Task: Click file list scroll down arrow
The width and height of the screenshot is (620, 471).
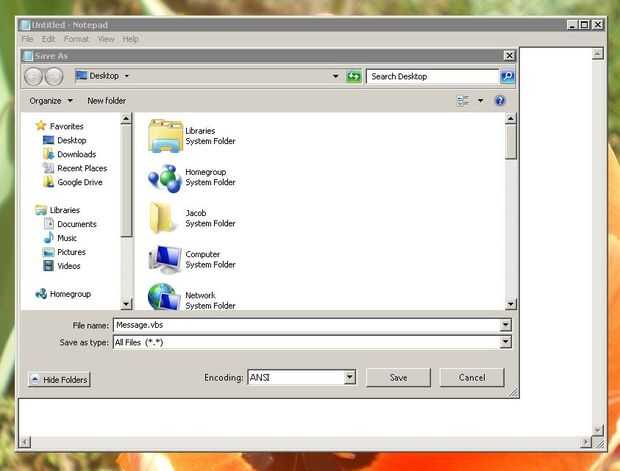Action: click(510, 304)
